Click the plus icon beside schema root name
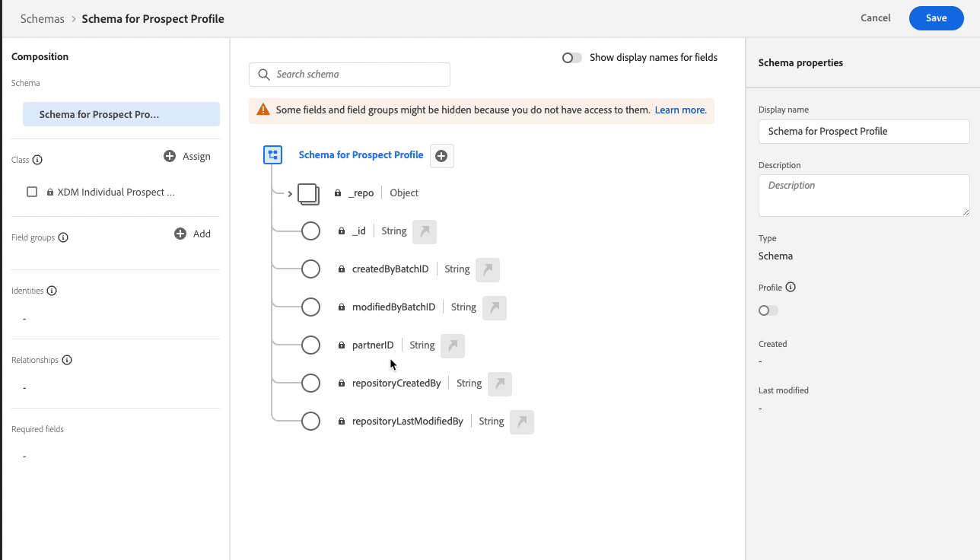 click(441, 156)
